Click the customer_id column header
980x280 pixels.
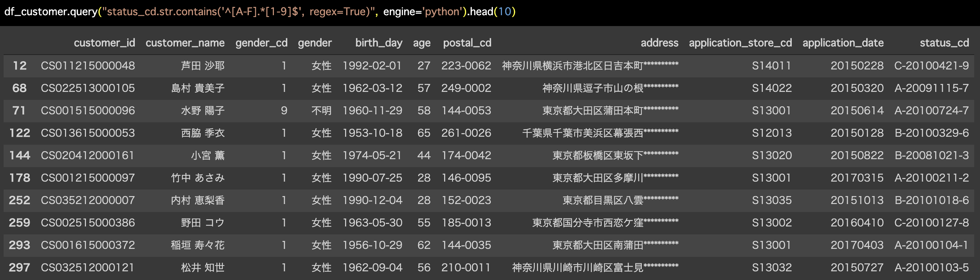(104, 43)
